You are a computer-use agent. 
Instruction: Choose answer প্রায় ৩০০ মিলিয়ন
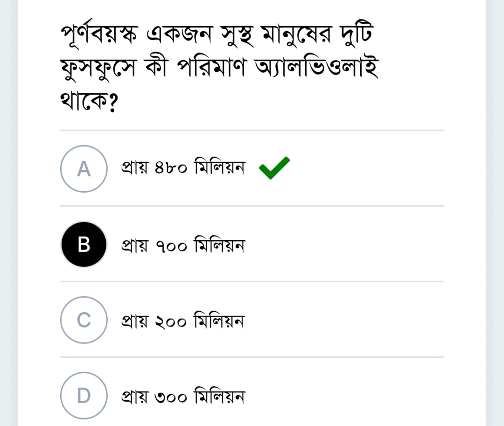point(183,396)
